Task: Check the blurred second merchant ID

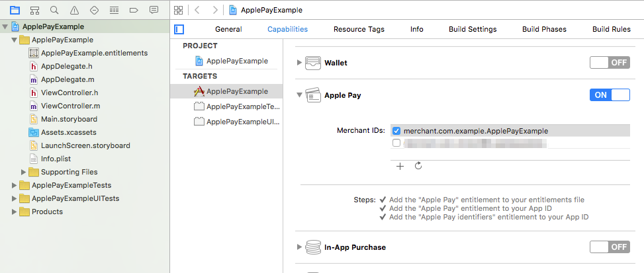Action: pyautogui.click(x=396, y=143)
